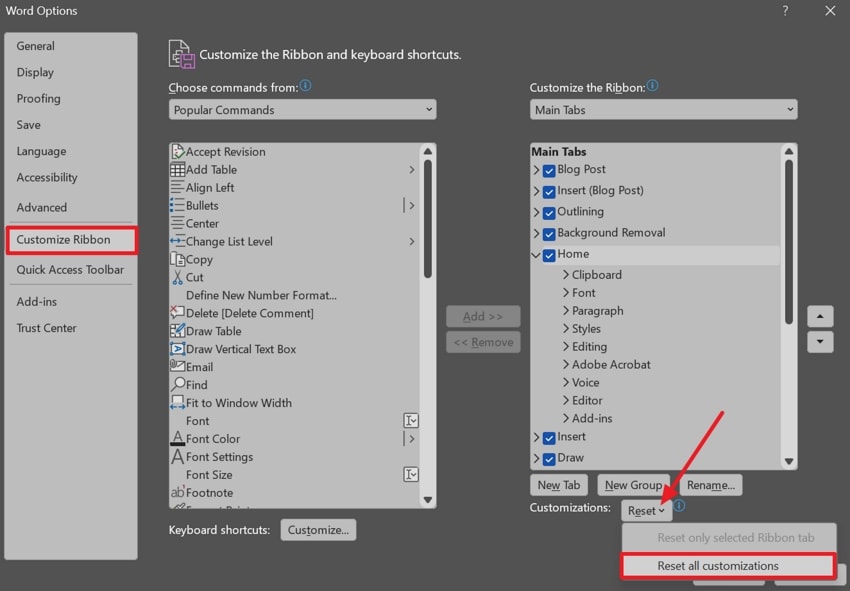Click the keyboard shortcuts Customize button
The image size is (850, 591).
point(318,530)
